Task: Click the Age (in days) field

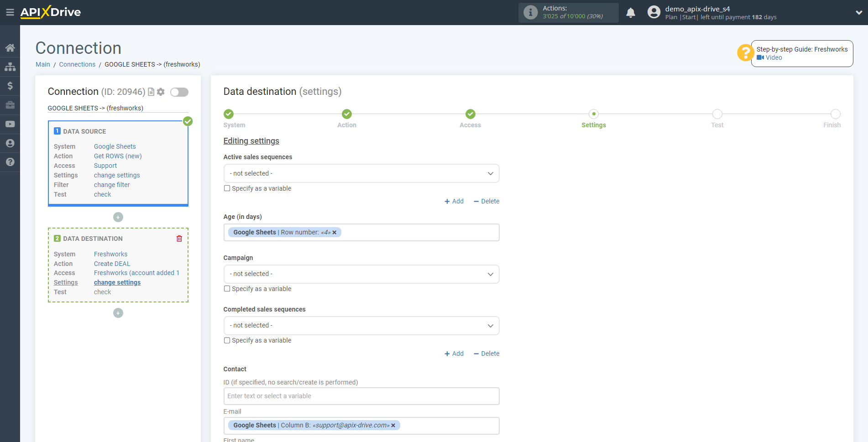Action: click(361, 233)
